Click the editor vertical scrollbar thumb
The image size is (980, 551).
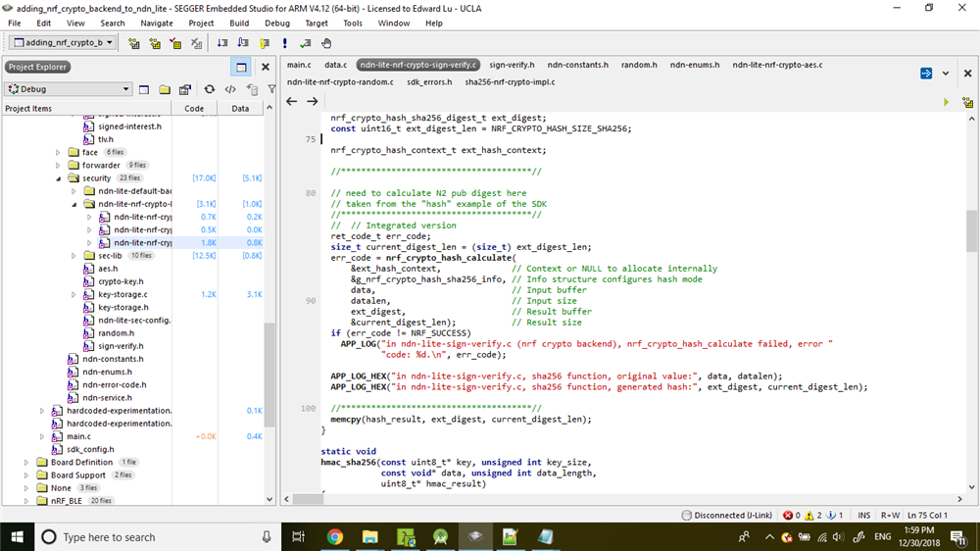click(x=971, y=230)
